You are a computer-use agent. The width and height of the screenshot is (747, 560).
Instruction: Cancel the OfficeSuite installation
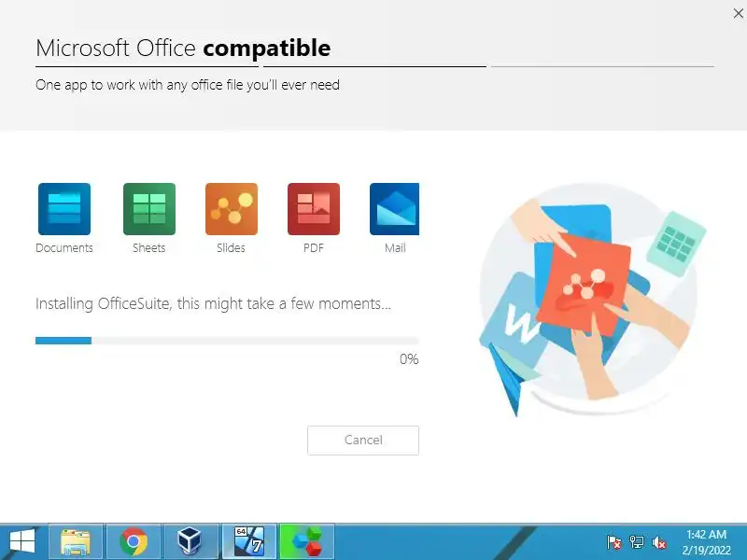[363, 440]
